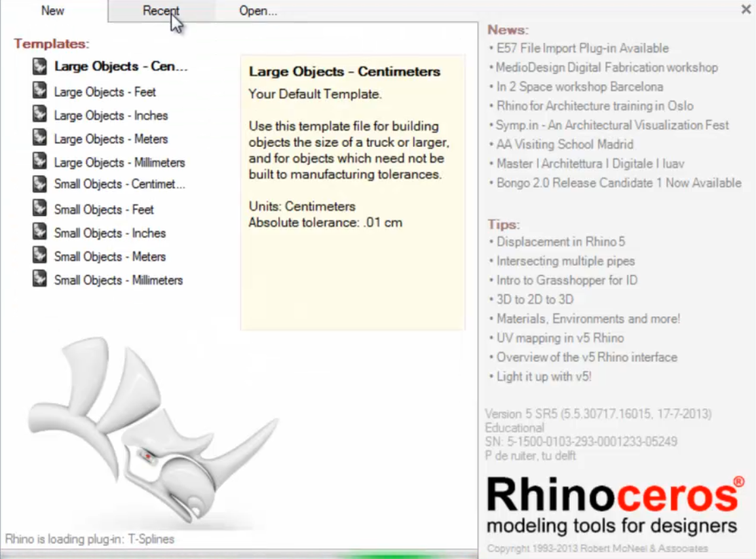Click the Small Objects - Inches template icon
756x559 pixels.
(x=40, y=232)
